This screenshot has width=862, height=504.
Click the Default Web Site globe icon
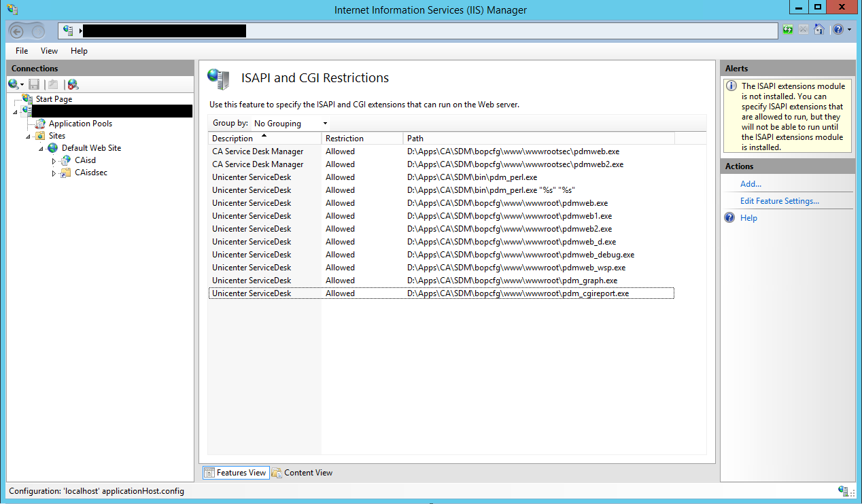click(x=53, y=148)
